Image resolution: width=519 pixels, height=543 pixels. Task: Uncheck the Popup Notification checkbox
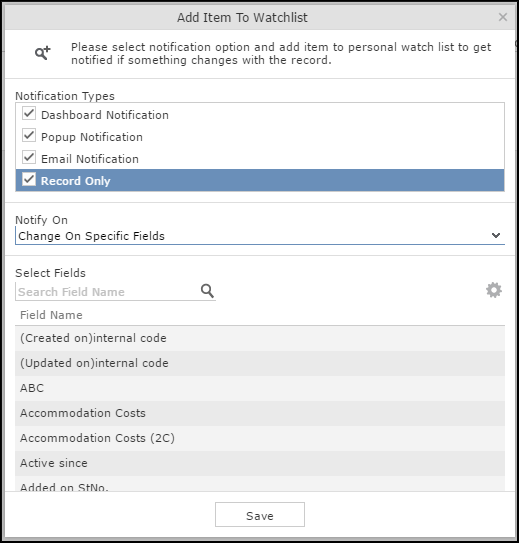(29, 135)
